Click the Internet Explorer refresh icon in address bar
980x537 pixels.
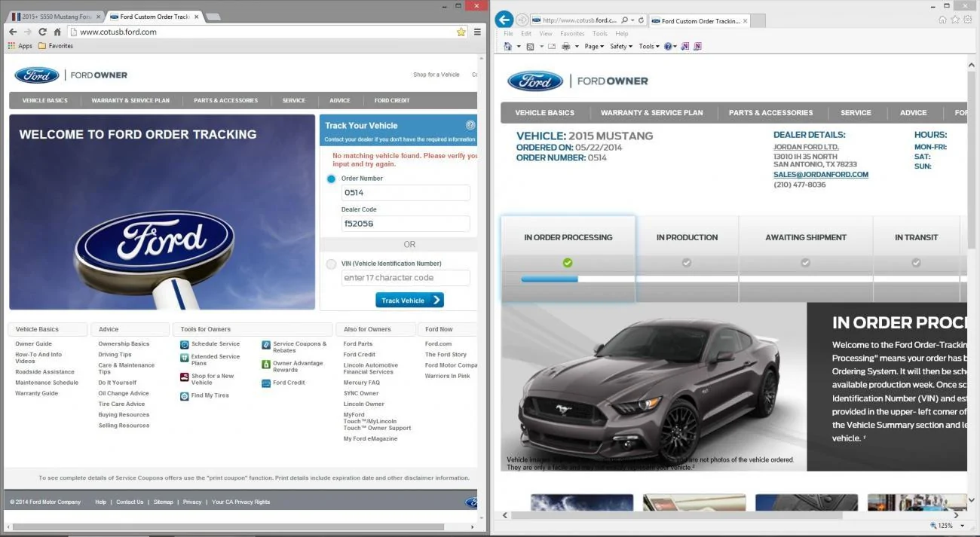point(642,20)
